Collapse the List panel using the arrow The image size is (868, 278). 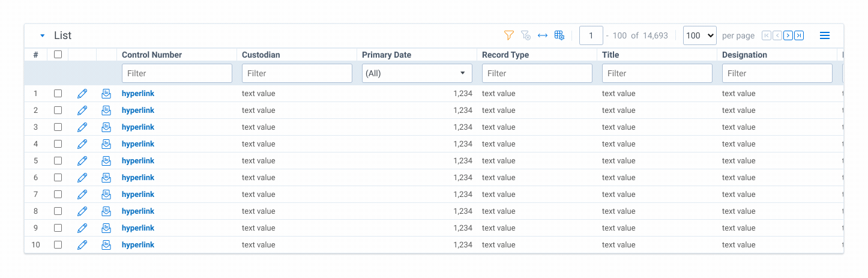tap(42, 36)
